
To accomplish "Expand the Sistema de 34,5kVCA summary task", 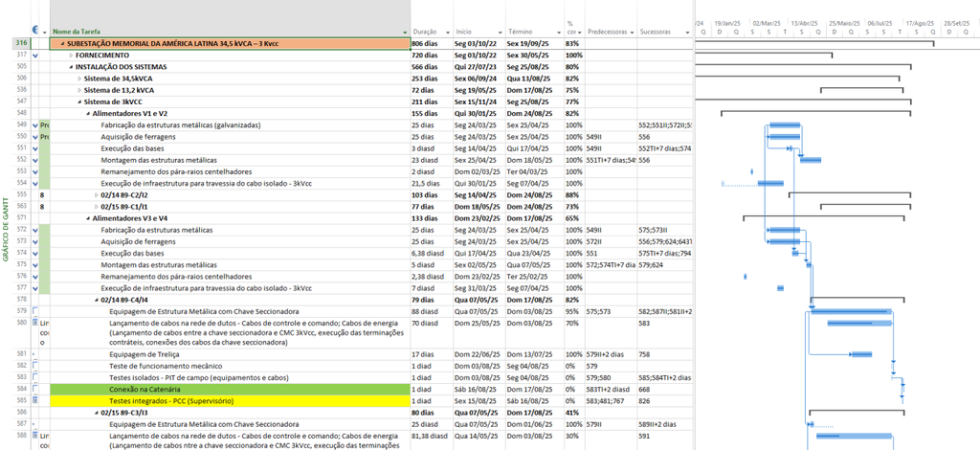I will pyautogui.click(x=79, y=79).
